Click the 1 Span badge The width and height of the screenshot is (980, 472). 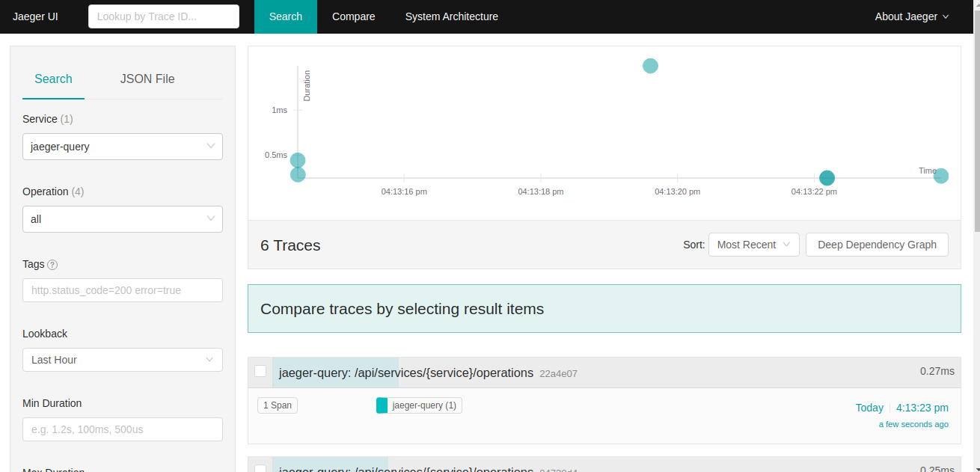coord(278,405)
